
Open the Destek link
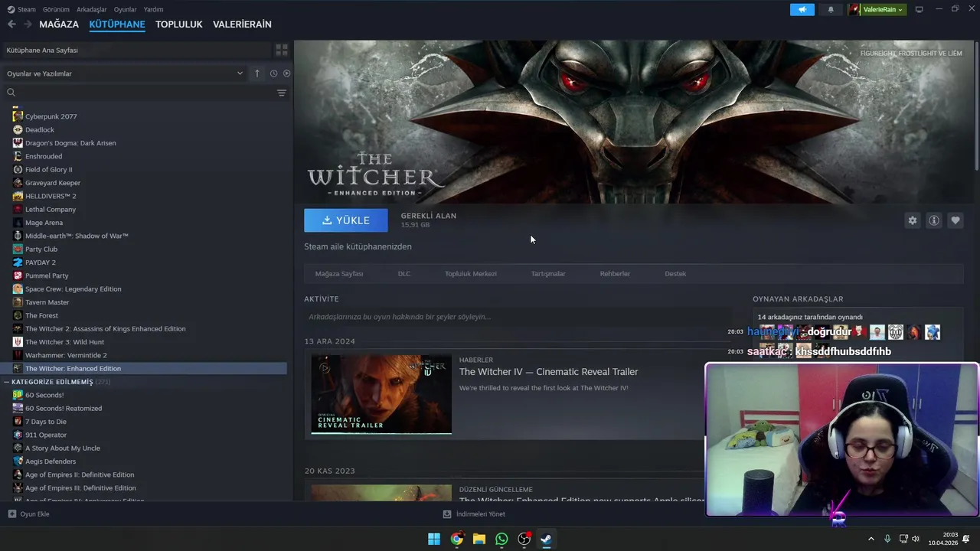[x=675, y=274]
